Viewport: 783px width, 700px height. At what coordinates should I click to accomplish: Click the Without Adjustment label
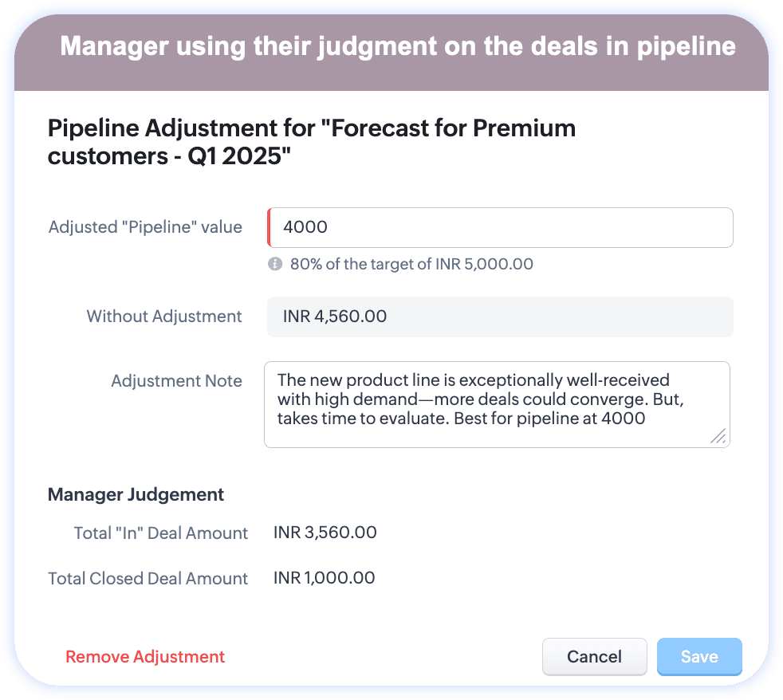point(164,317)
